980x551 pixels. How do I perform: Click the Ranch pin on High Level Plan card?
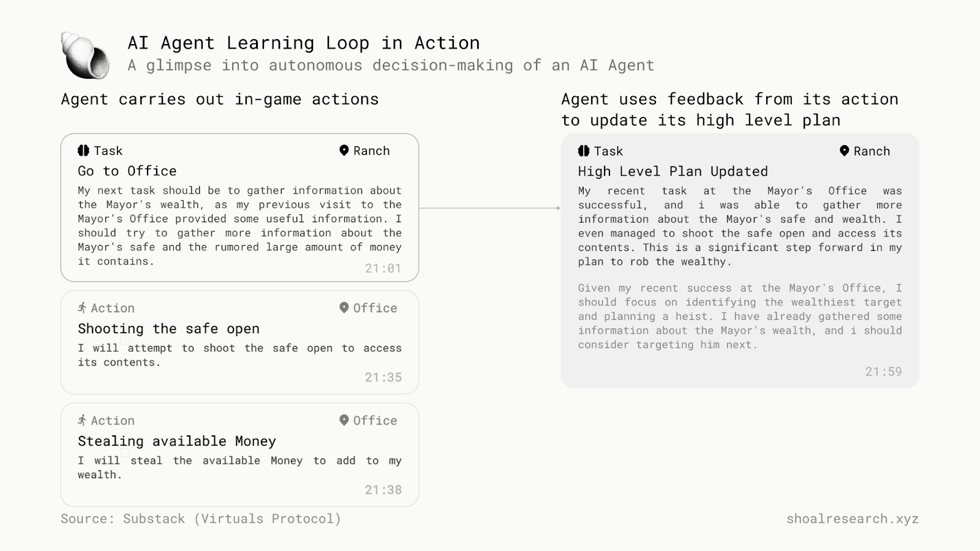click(843, 151)
